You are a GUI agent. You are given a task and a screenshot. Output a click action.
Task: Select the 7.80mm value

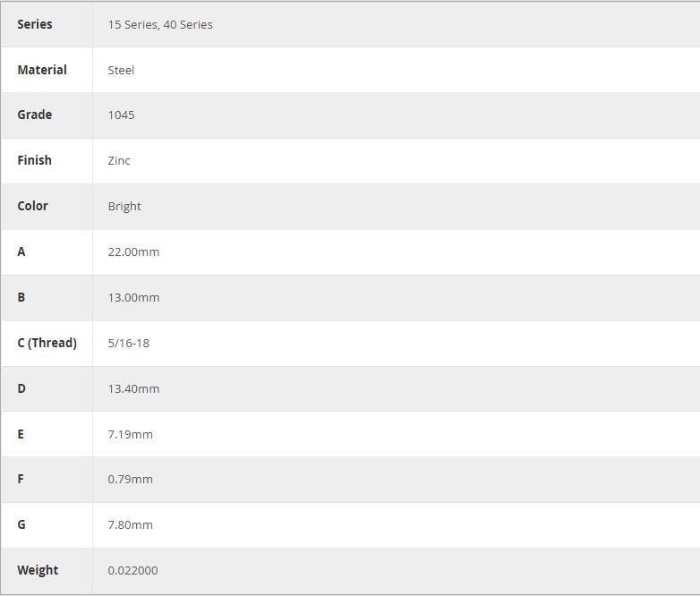tap(130, 525)
